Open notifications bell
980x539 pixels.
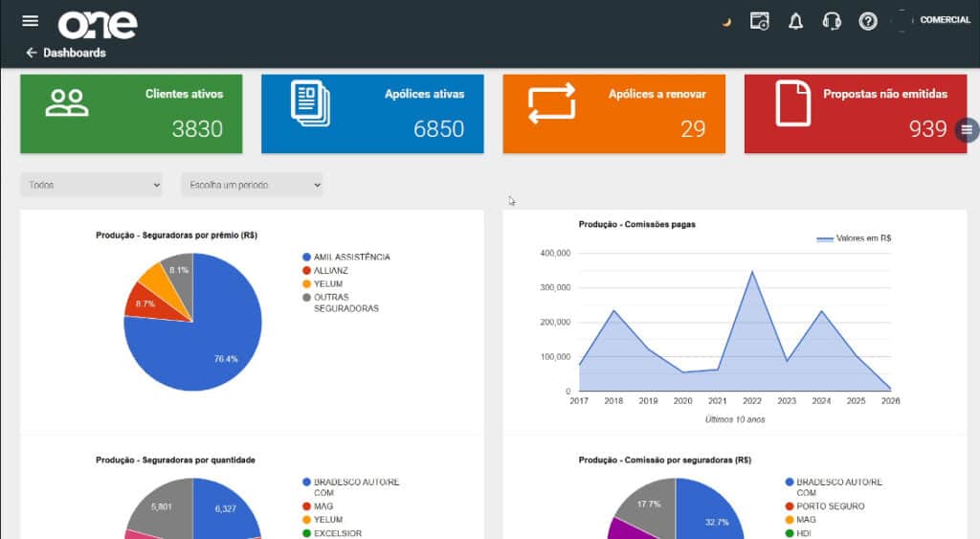pos(795,21)
